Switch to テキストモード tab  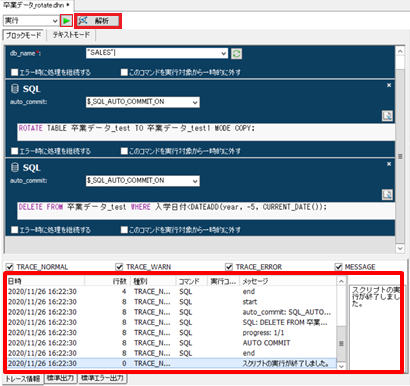click(71, 35)
